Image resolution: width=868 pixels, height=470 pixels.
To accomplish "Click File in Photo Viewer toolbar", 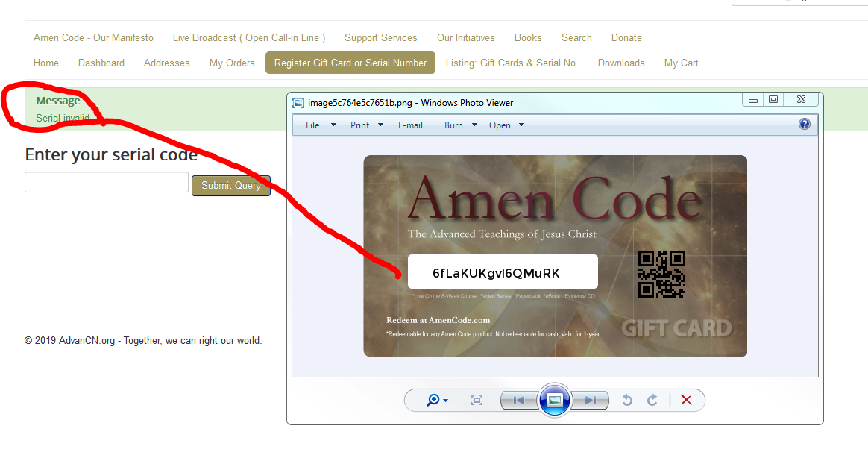I will [312, 125].
